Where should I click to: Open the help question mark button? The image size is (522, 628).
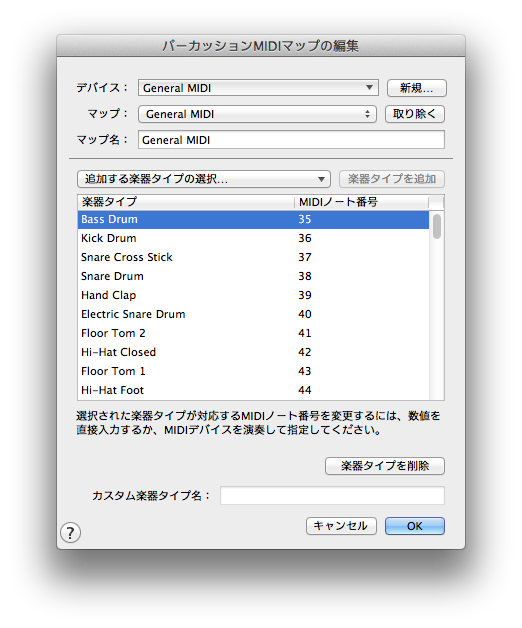tap(71, 532)
